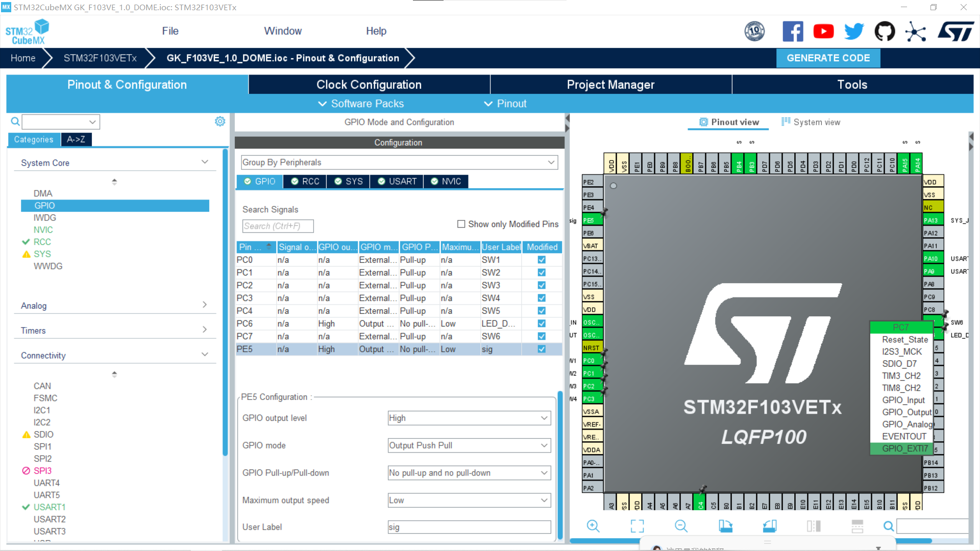Collapse the Connectivity category
980x551 pixels.
pos(205,354)
